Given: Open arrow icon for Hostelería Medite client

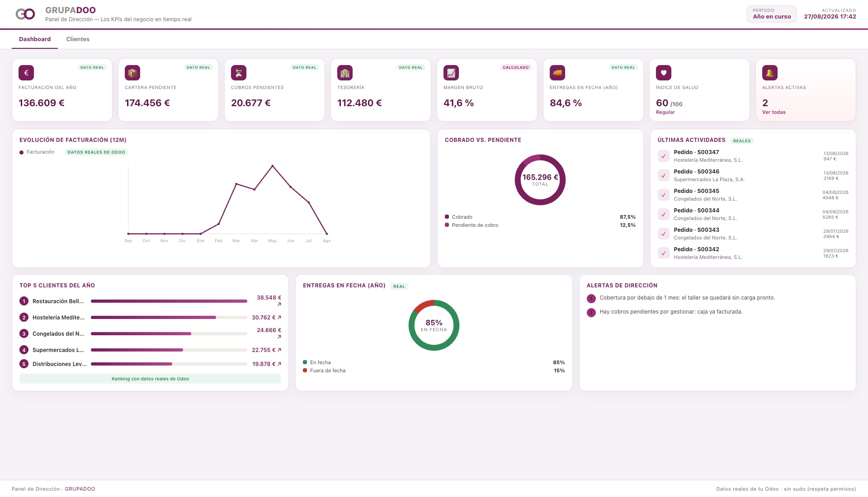Looking at the screenshot, I should point(279,317).
